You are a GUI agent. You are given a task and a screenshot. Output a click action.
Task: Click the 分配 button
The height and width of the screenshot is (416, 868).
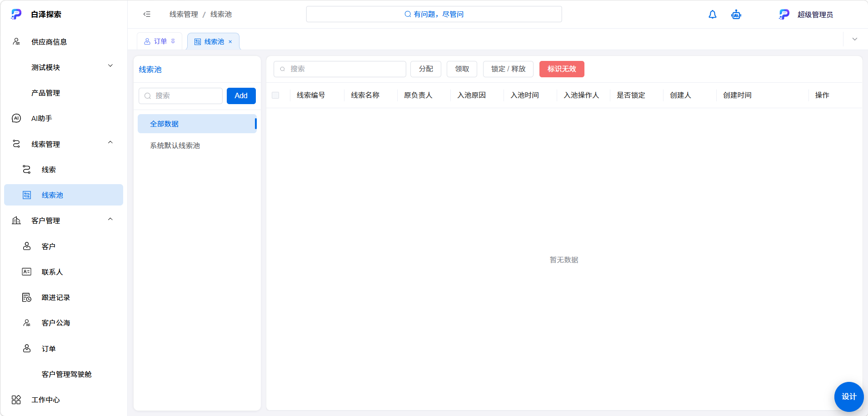point(426,69)
